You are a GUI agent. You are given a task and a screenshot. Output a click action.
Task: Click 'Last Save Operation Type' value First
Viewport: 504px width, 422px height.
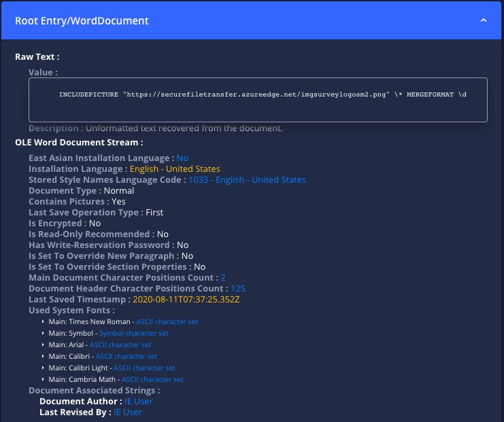(x=154, y=213)
